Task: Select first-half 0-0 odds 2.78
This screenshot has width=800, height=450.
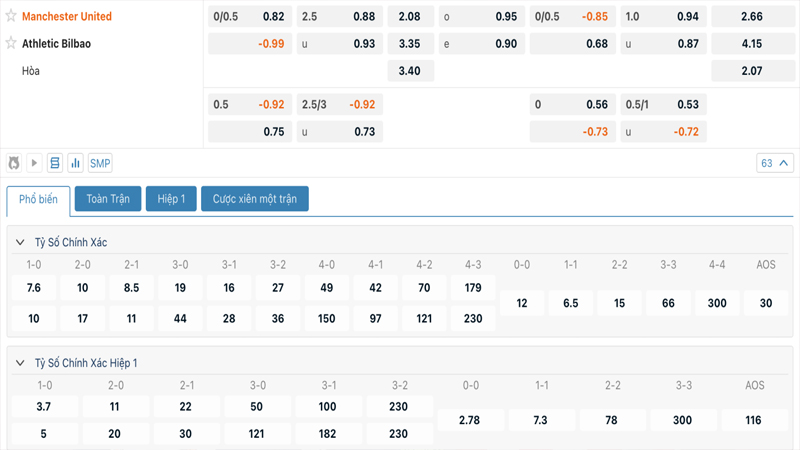Action: (471, 421)
